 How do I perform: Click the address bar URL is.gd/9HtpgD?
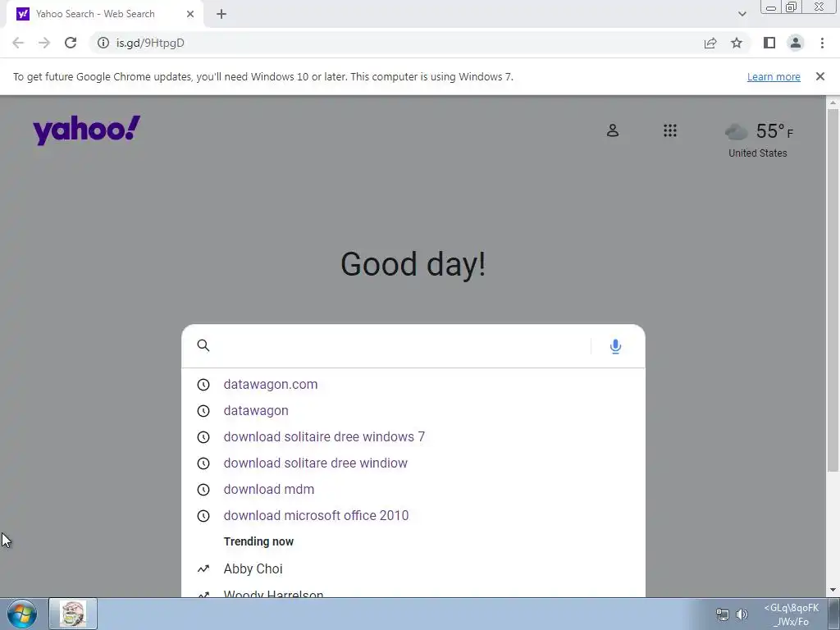click(x=150, y=43)
